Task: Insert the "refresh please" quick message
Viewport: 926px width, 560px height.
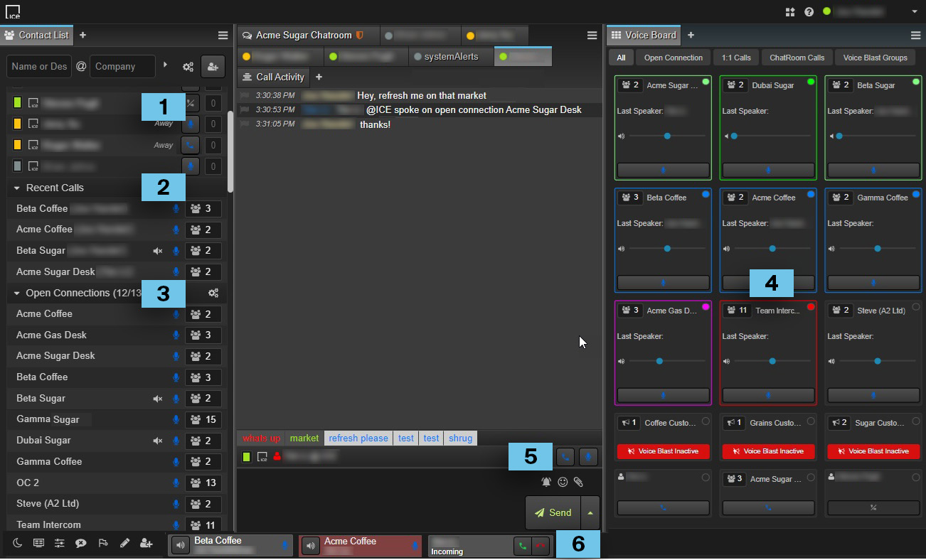Action: (x=358, y=438)
